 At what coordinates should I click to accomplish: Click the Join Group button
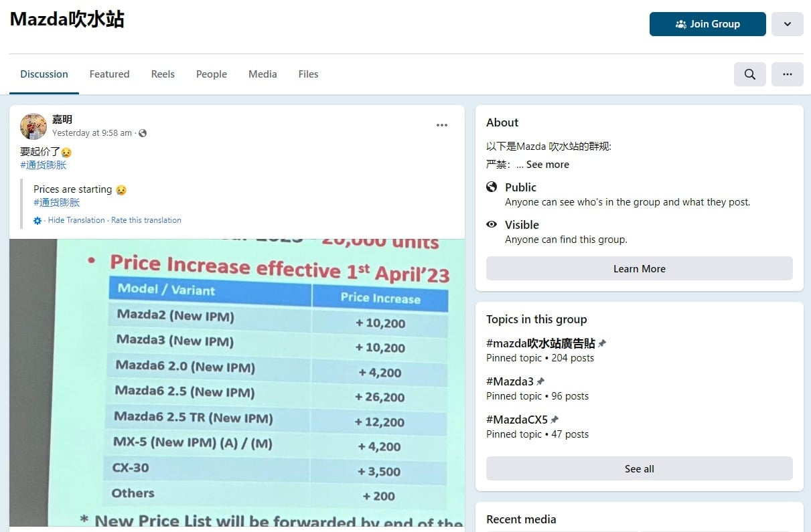click(x=708, y=24)
